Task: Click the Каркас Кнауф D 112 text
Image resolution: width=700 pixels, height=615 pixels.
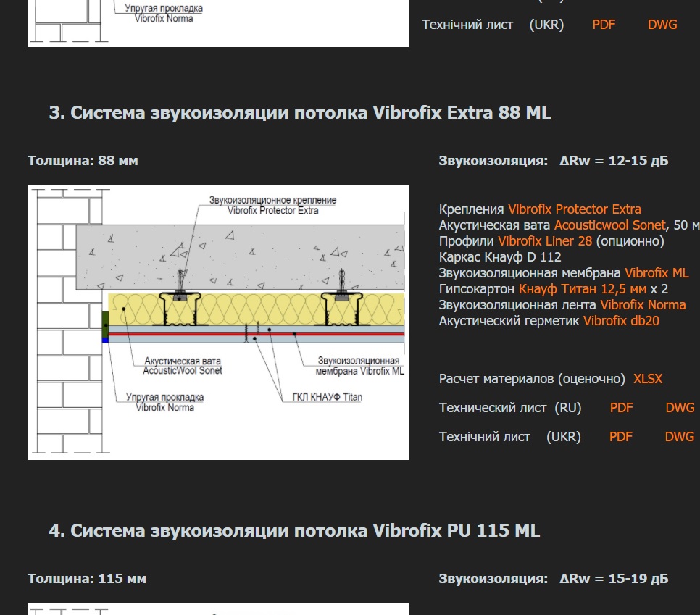Action: tap(500, 257)
